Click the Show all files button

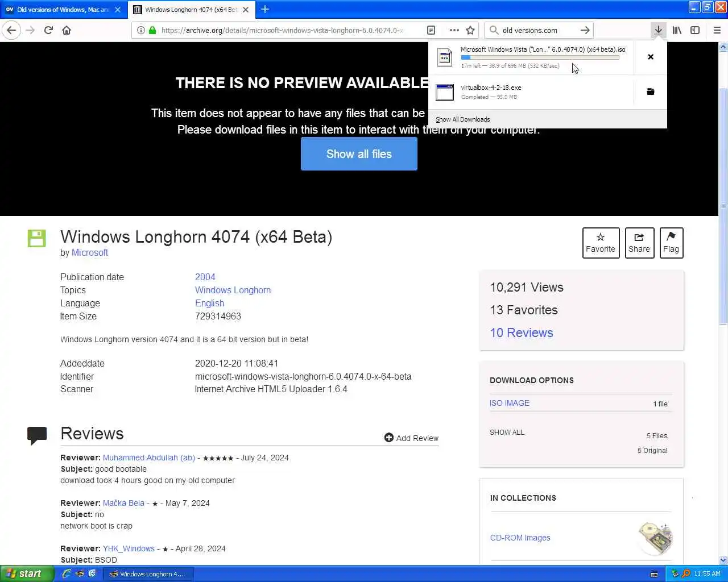click(x=359, y=154)
